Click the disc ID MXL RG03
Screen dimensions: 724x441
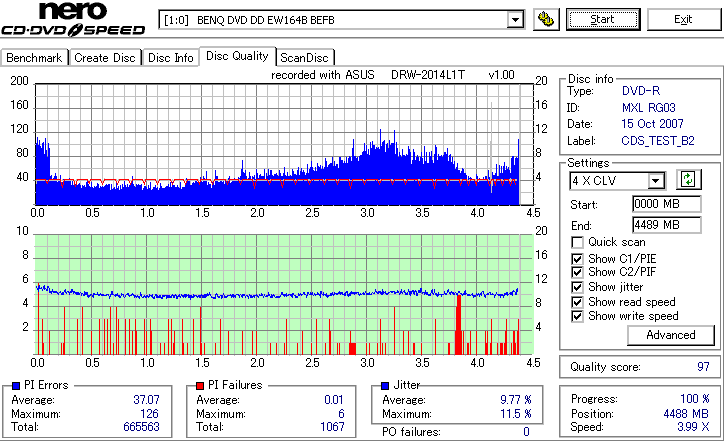click(649, 108)
